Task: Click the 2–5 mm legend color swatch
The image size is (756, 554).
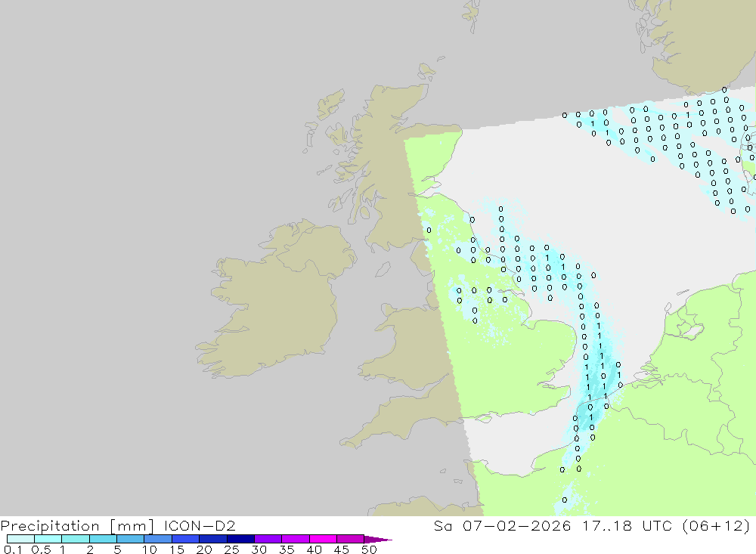Action: coord(103,539)
